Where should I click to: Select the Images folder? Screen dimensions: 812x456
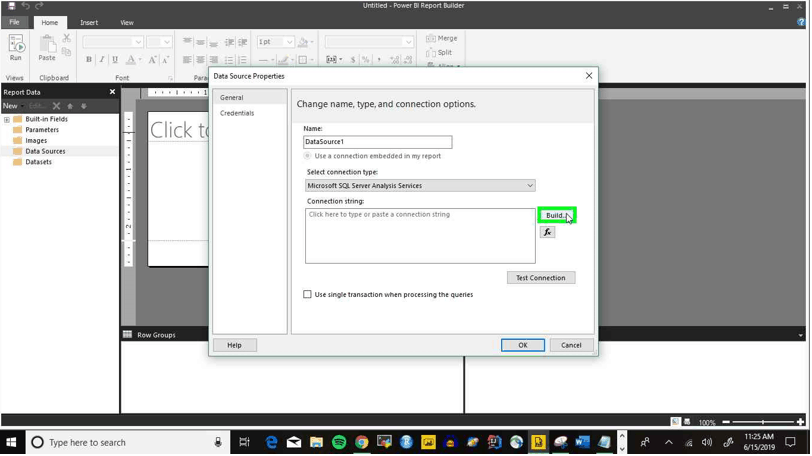(x=36, y=141)
